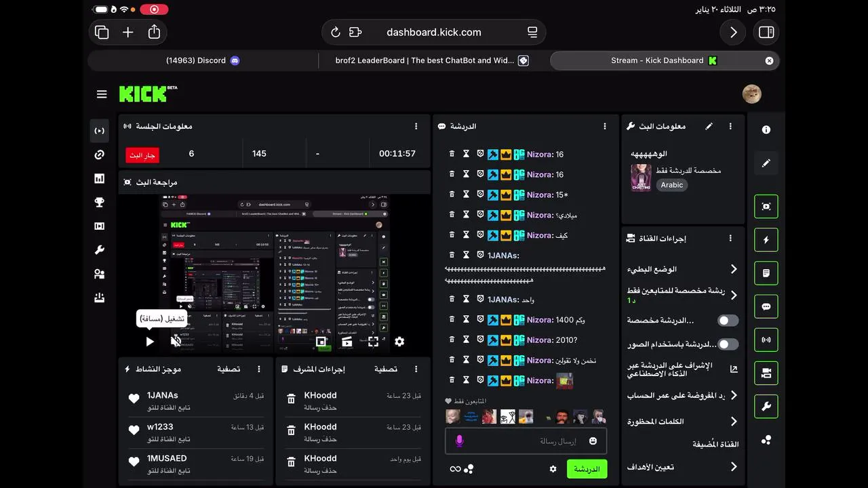Open mini-player for stream preview

tap(321, 342)
